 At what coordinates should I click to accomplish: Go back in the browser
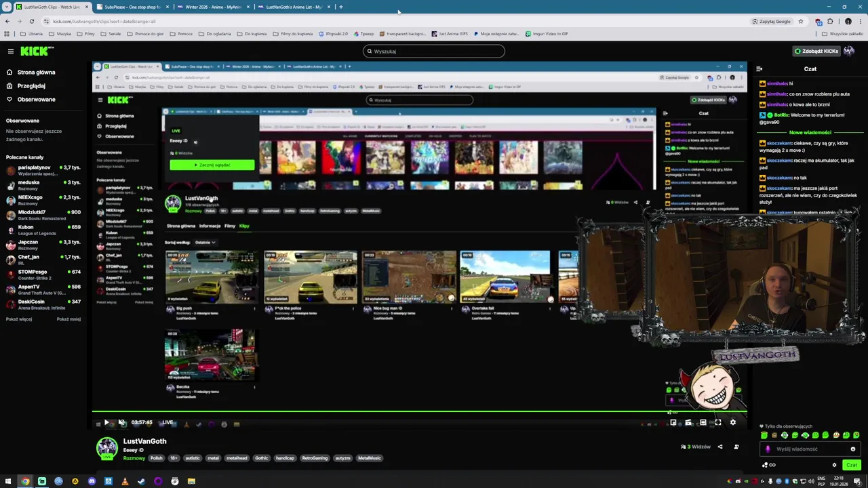(7, 21)
